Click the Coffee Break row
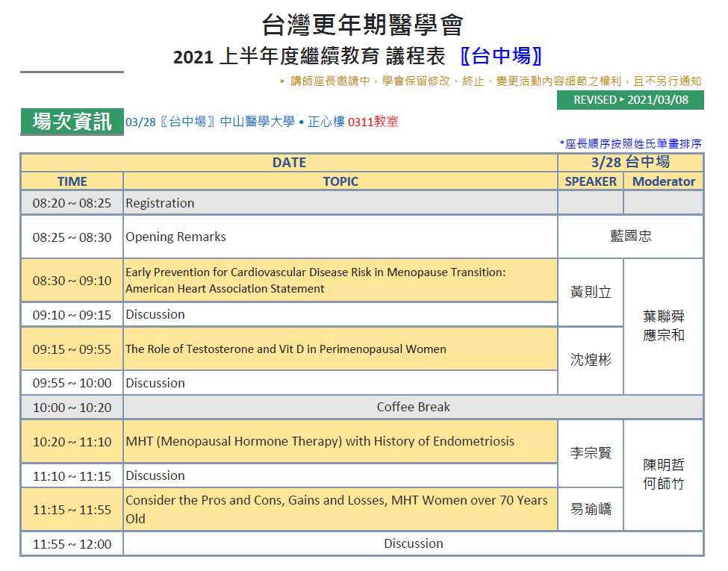The height and width of the screenshot is (571, 728). click(x=413, y=408)
